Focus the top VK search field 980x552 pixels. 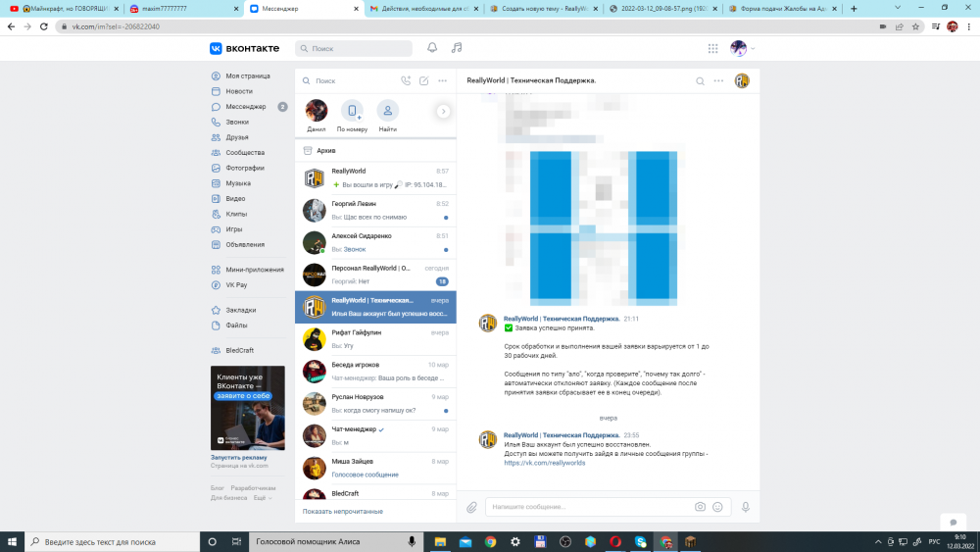click(354, 48)
